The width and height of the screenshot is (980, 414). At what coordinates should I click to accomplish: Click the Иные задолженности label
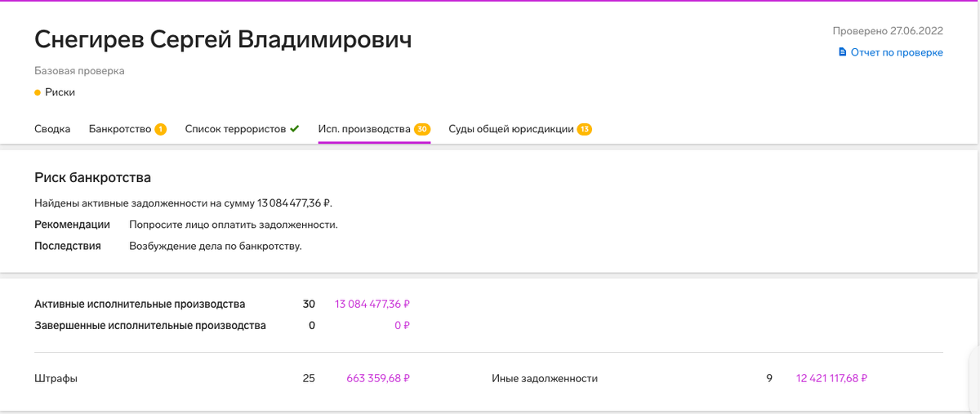545,378
